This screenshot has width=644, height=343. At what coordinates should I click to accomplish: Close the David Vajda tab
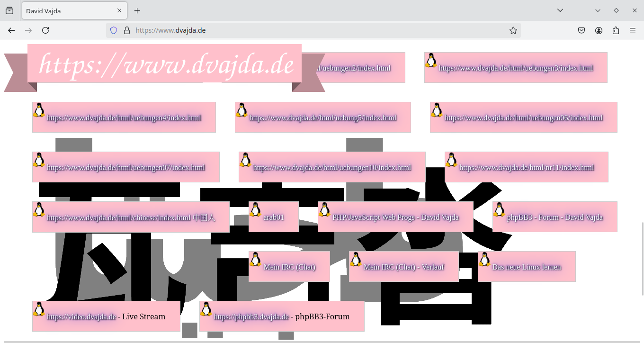coord(119,10)
